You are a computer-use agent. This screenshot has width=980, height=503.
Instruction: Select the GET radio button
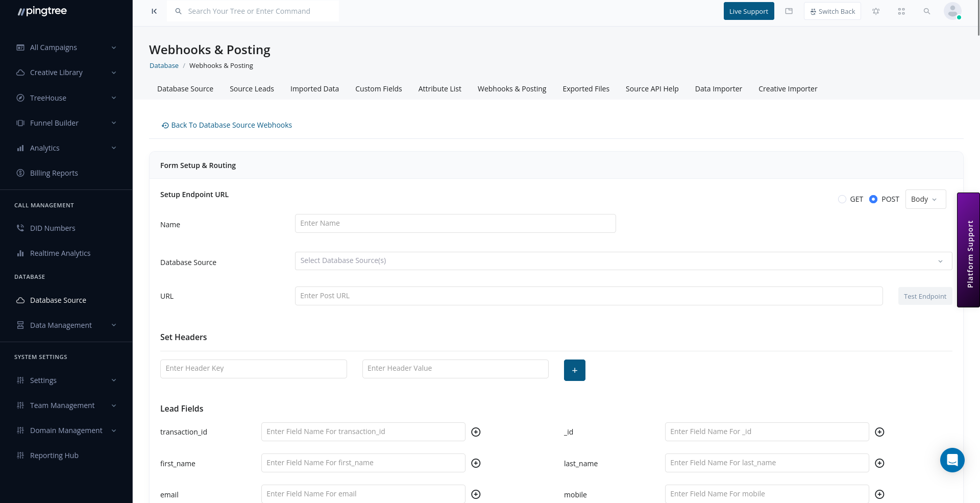pos(842,199)
